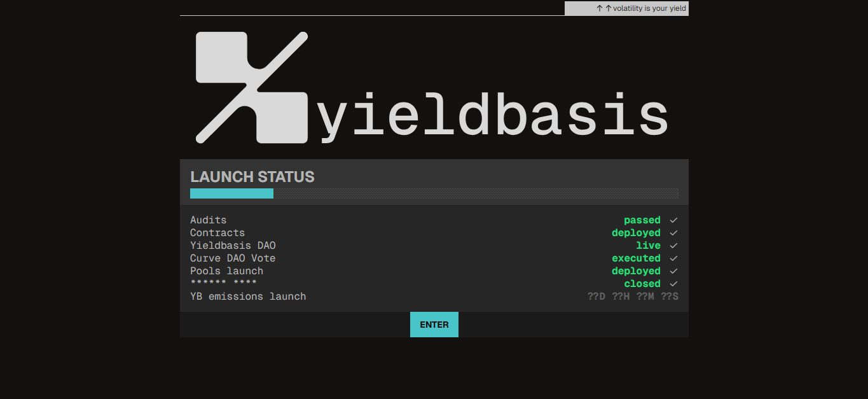Click the YB emissions launch label
Viewport: 868px width, 399px height.
point(248,297)
